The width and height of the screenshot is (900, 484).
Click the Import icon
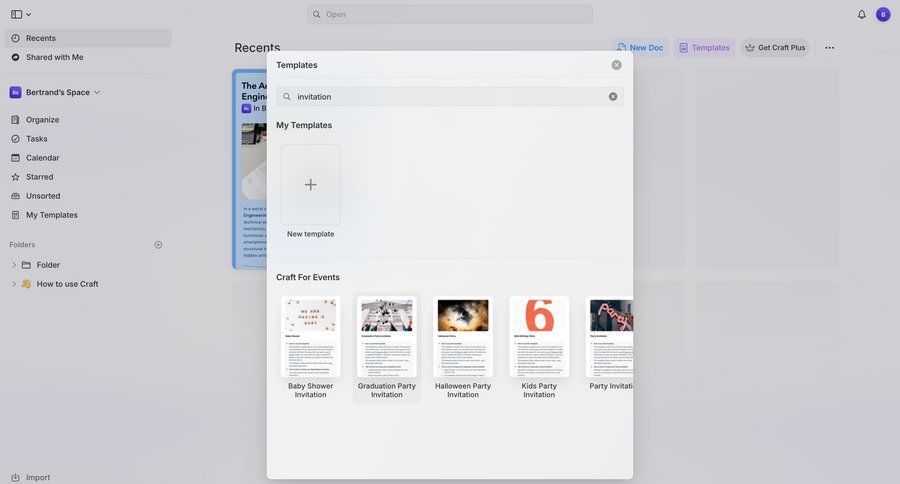click(15, 477)
